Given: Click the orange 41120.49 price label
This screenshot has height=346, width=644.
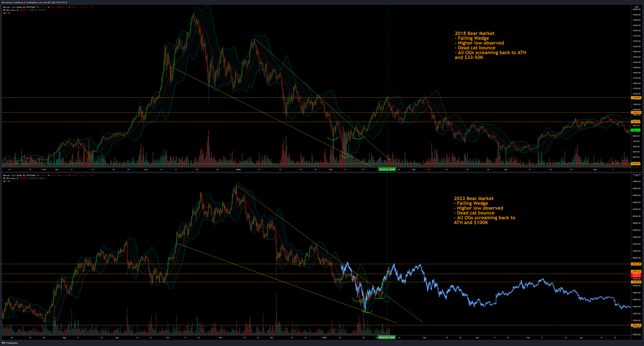Looking at the screenshot, I should pos(636,282).
